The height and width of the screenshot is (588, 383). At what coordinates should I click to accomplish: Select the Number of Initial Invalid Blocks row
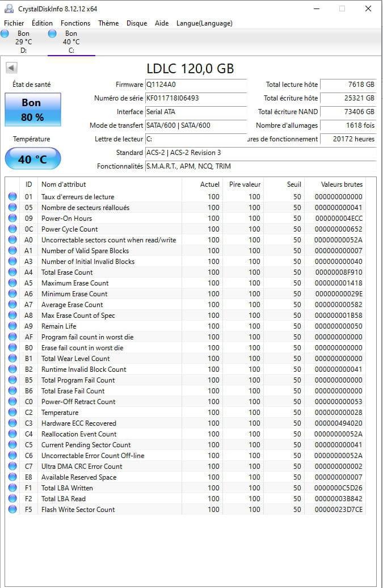[x=186, y=262]
